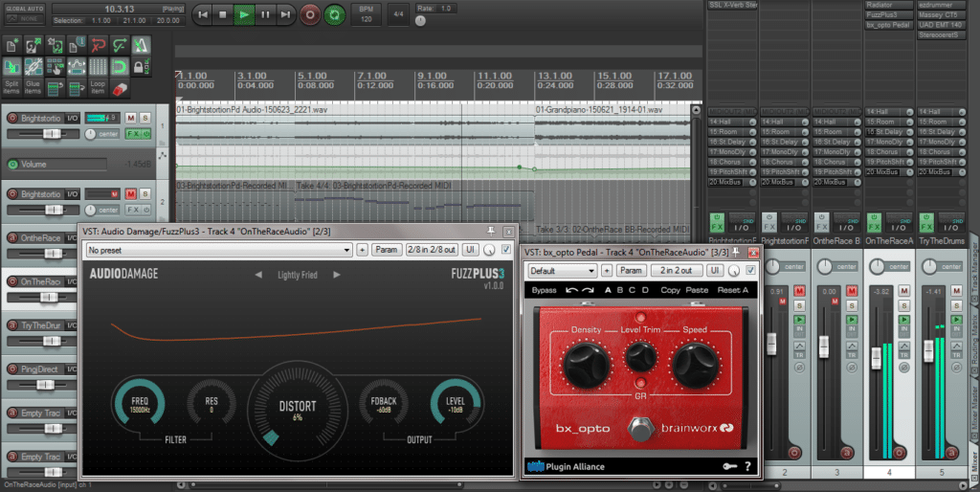Mute the first Brightstortio track
The height and width of the screenshot is (492, 980).
pyautogui.click(x=130, y=118)
